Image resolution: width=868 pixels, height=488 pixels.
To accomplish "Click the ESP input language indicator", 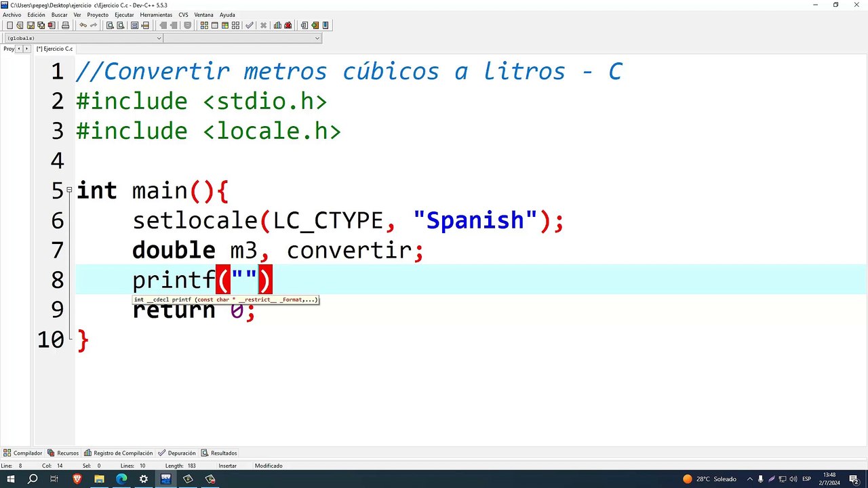I will click(x=807, y=479).
